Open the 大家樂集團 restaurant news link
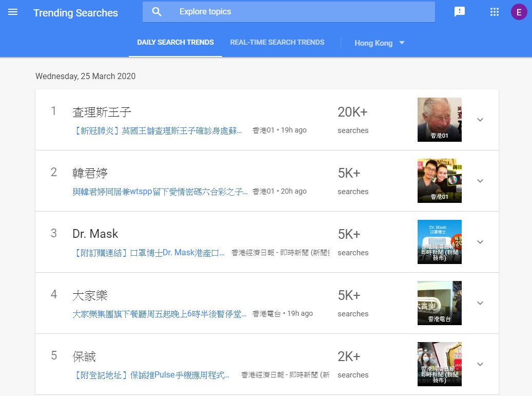532x396 pixels. [x=160, y=314]
